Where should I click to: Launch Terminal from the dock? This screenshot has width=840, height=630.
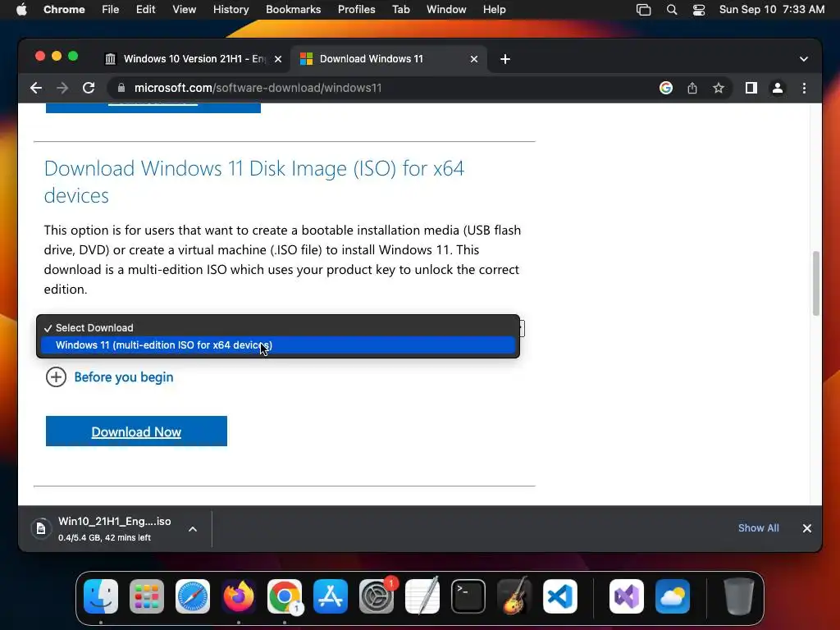(468, 596)
